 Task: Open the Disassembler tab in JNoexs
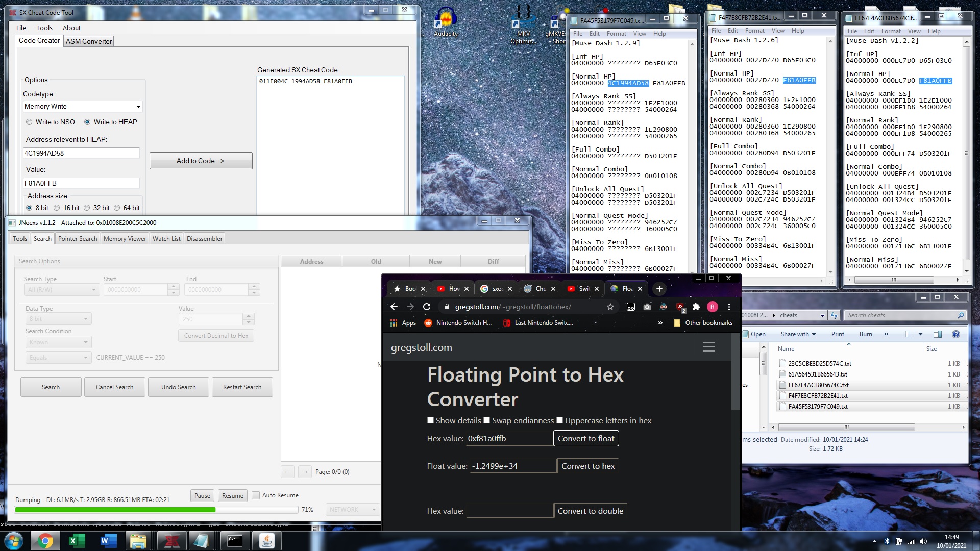(205, 239)
